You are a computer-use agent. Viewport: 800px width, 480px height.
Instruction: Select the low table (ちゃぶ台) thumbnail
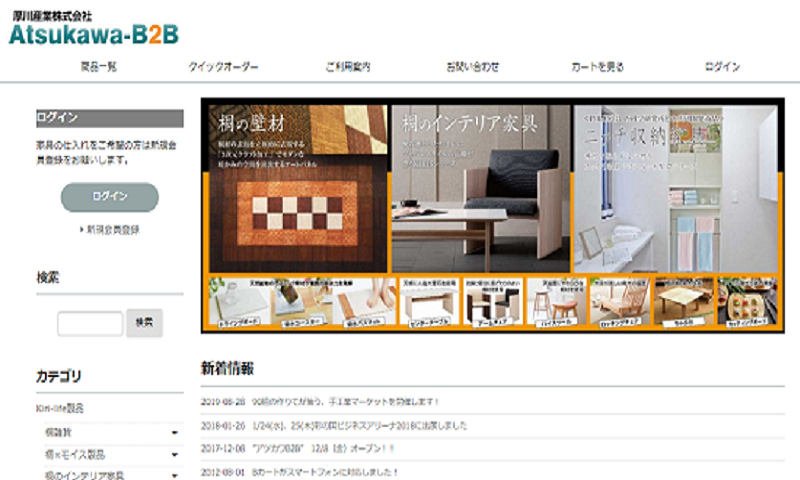coord(684,302)
